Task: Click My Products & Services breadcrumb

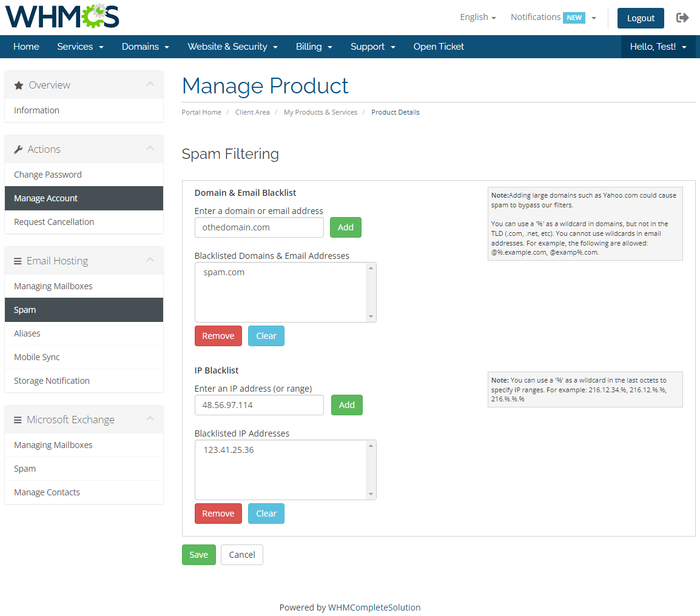Action: coord(320,112)
